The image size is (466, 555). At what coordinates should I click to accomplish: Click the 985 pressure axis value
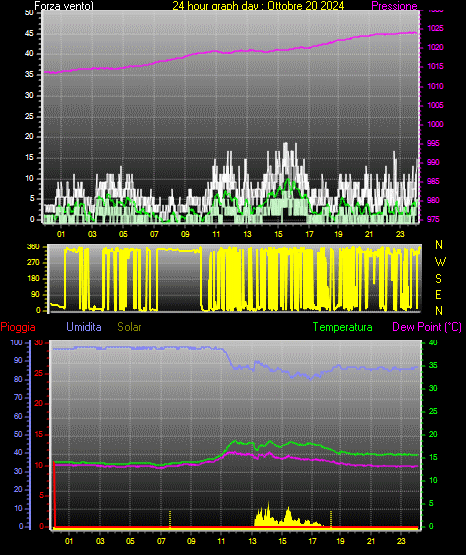coord(433,181)
